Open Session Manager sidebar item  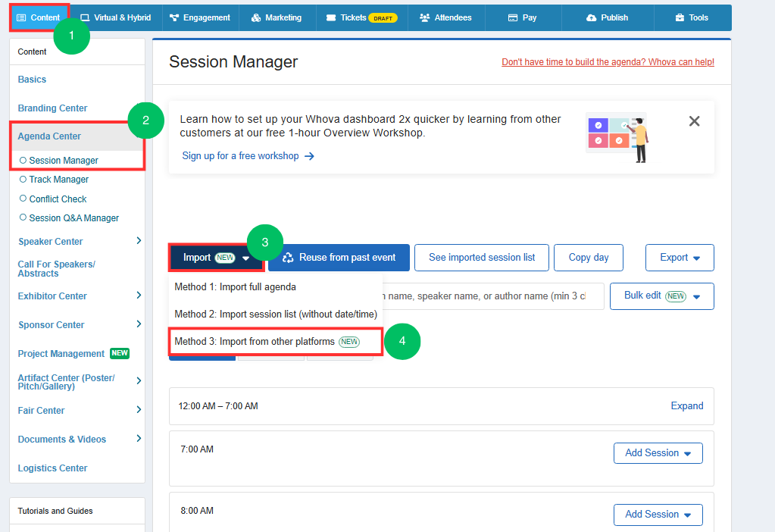coord(64,161)
